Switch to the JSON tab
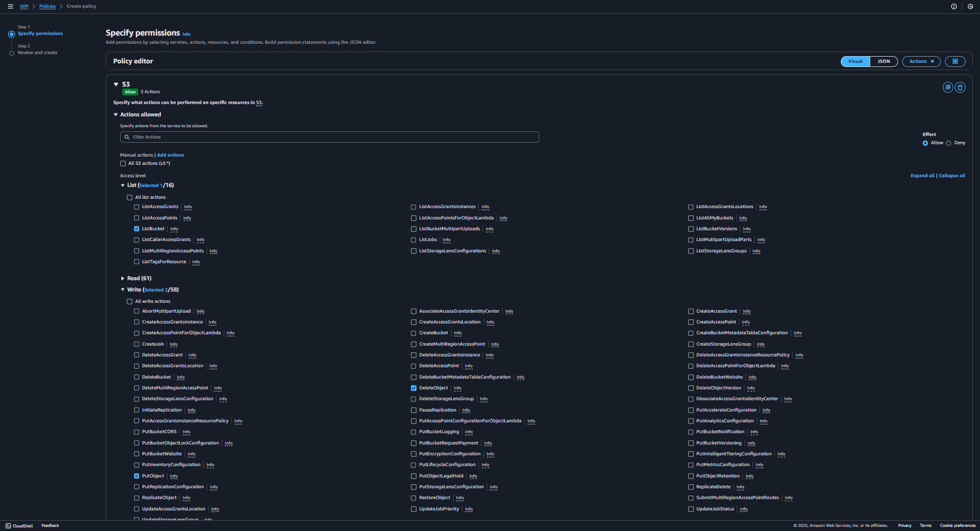This screenshot has height=531, width=980. point(884,61)
